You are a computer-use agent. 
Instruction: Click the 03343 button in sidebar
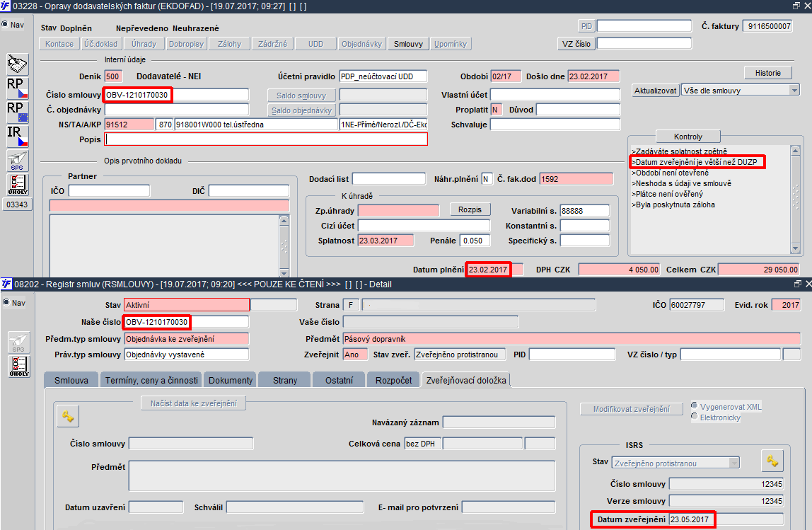(17, 204)
